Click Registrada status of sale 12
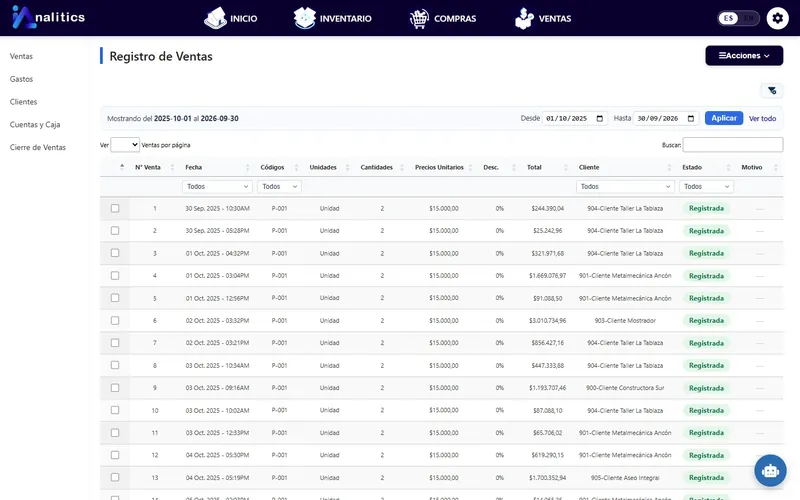This screenshot has width=800, height=500. 706,455
